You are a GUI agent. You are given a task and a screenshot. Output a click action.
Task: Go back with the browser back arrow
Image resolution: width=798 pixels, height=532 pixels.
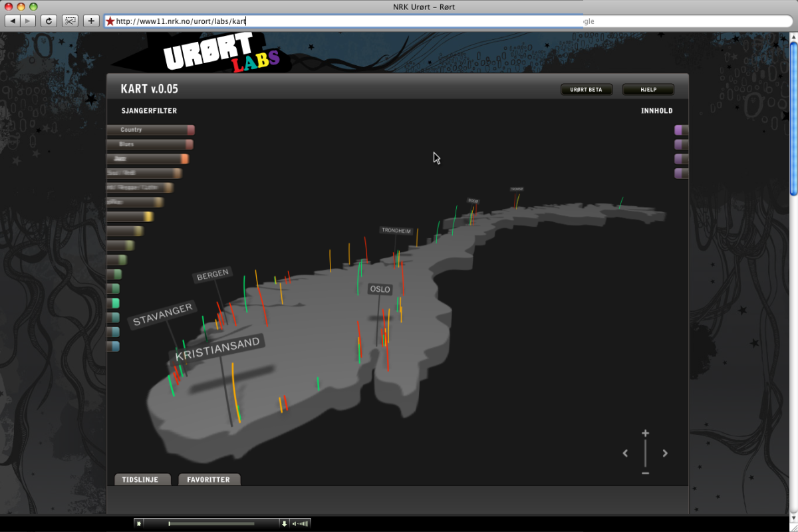point(13,21)
